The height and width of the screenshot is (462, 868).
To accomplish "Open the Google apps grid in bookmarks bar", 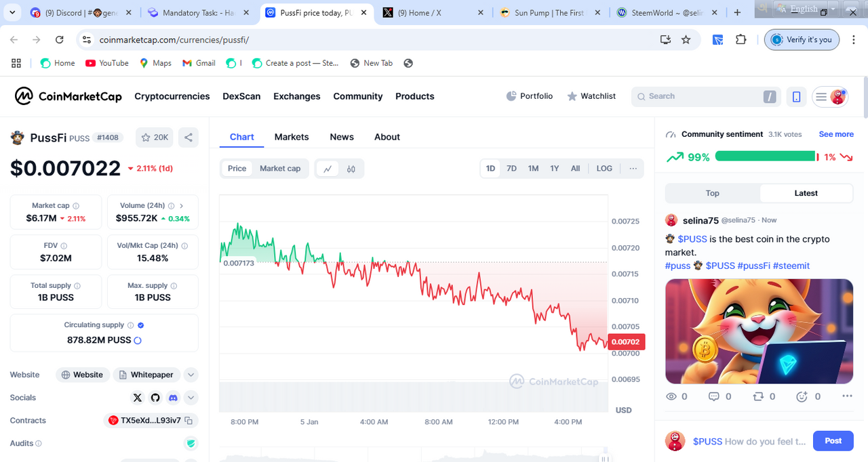I will (x=16, y=63).
